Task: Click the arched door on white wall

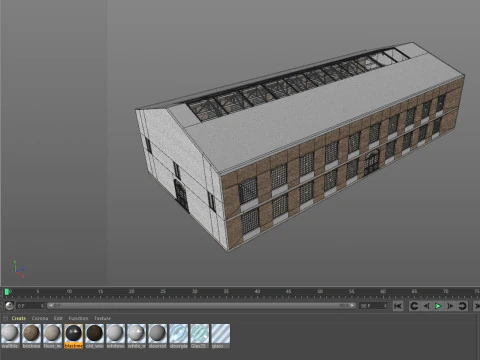Action: coord(181,195)
